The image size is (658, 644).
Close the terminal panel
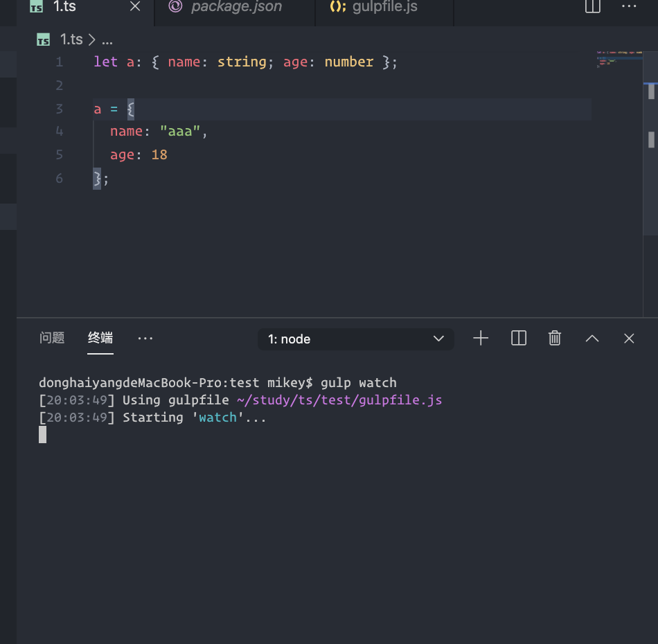coord(629,338)
